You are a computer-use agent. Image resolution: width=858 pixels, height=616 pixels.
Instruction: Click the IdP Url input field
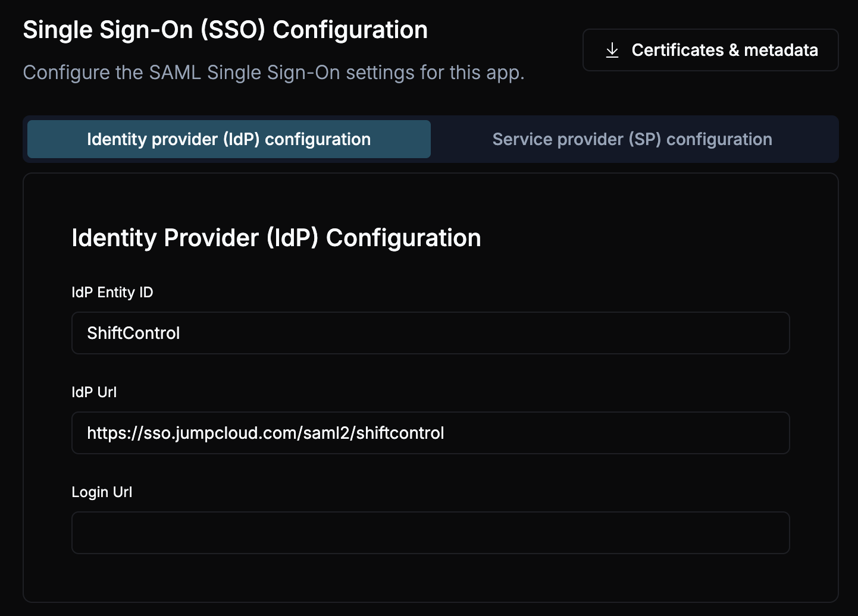pyautogui.click(x=431, y=433)
